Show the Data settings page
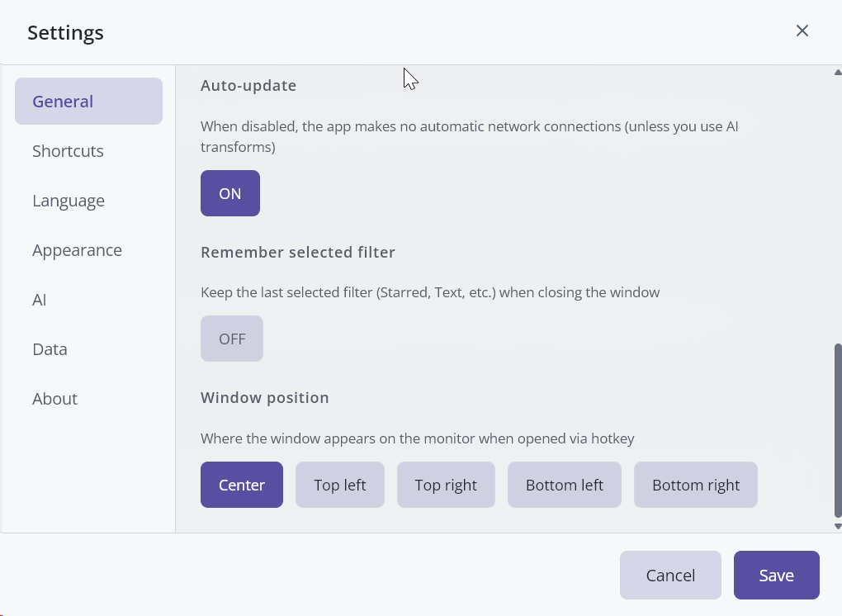842x616 pixels. (50, 349)
